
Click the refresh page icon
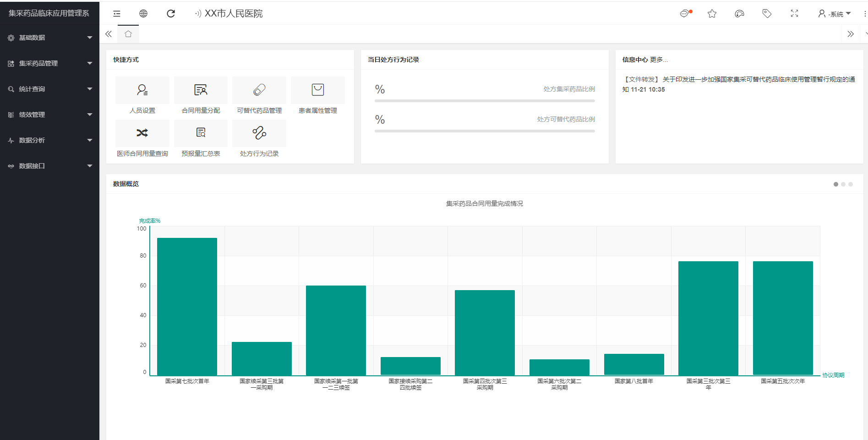pyautogui.click(x=171, y=14)
